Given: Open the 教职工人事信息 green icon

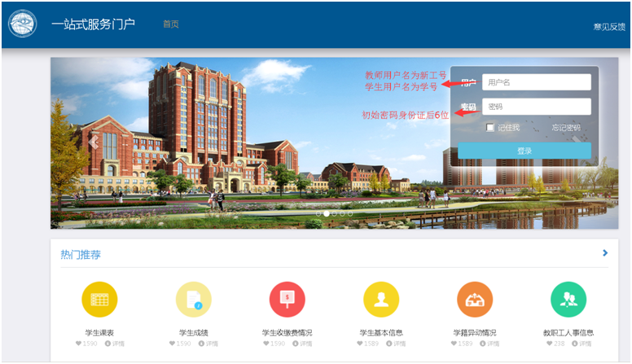Looking at the screenshot, I should coord(568,299).
